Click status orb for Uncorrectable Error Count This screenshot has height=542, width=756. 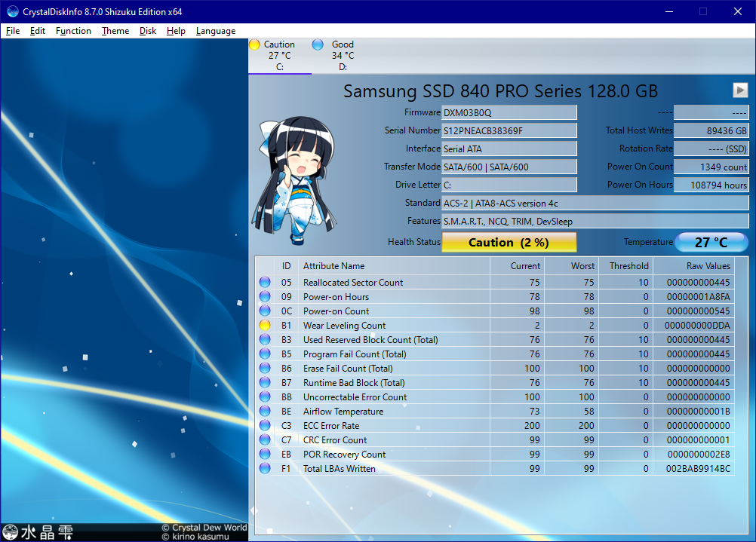(265, 397)
